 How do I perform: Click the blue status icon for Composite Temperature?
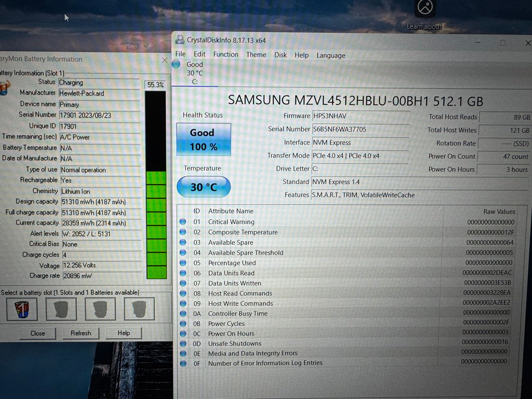coord(183,232)
